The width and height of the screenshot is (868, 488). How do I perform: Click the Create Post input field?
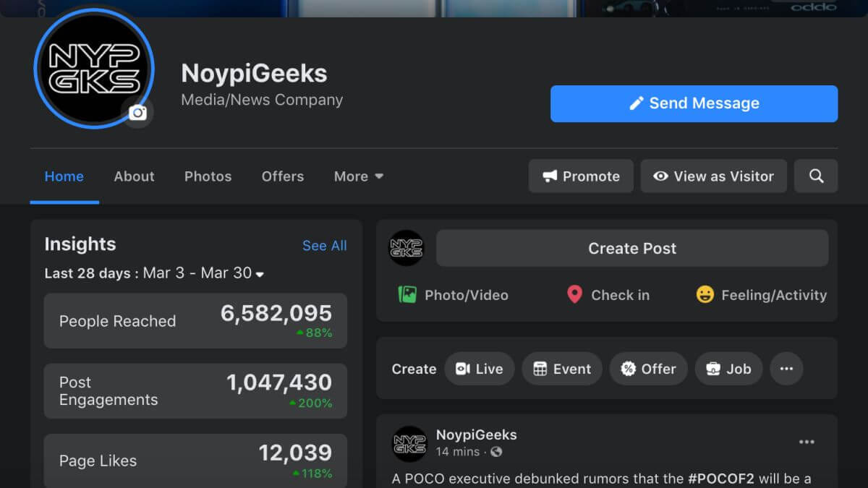(632, 248)
